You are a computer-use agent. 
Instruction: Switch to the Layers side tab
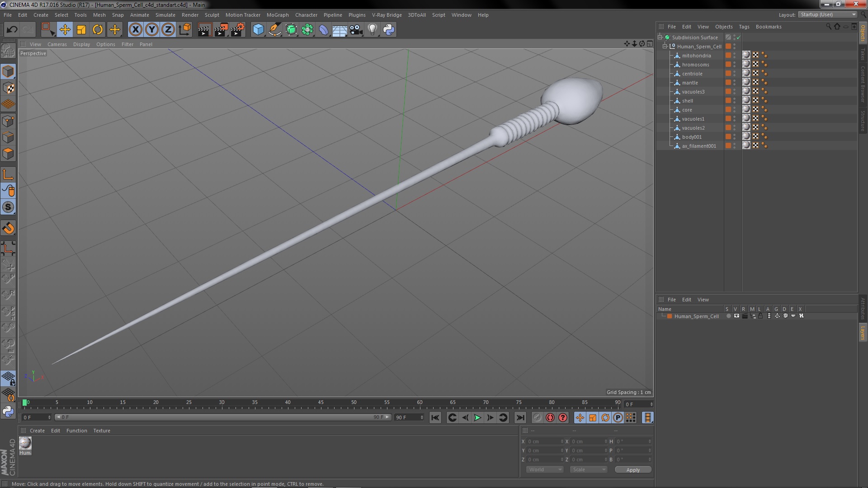pyautogui.click(x=863, y=333)
